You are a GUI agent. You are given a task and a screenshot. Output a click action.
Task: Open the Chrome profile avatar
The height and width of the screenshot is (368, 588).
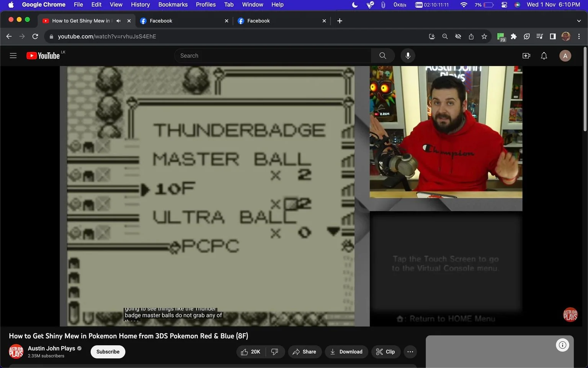tap(566, 36)
